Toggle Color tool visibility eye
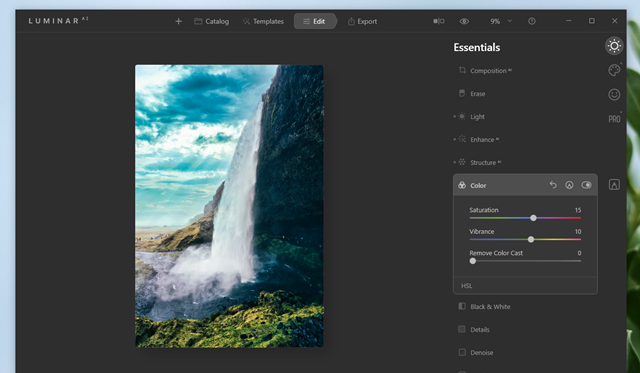This screenshot has height=373, width=640. click(x=587, y=185)
